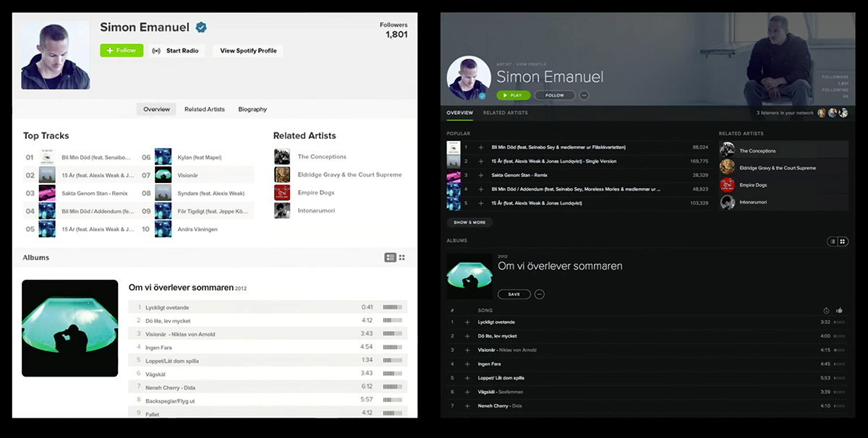Add popular track 1 Bli Min Död via plus icon
This screenshot has width=868, height=438.
pyautogui.click(x=481, y=147)
